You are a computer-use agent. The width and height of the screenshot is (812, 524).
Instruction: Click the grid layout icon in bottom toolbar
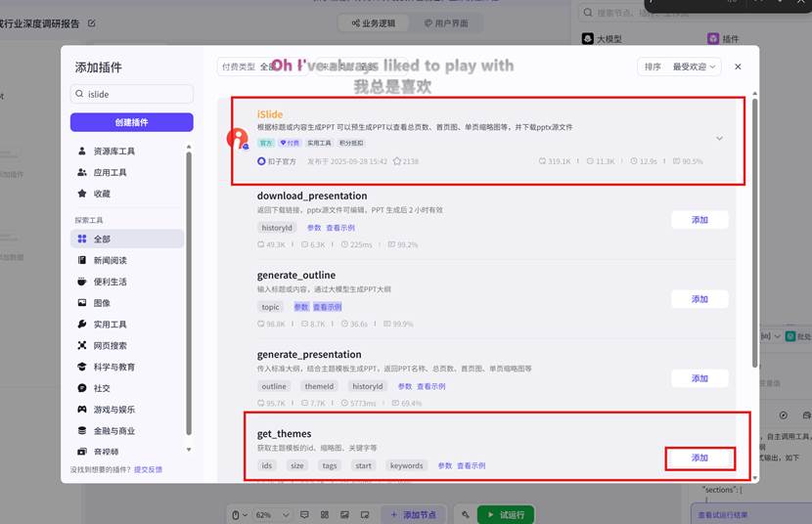pyautogui.click(x=325, y=514)
